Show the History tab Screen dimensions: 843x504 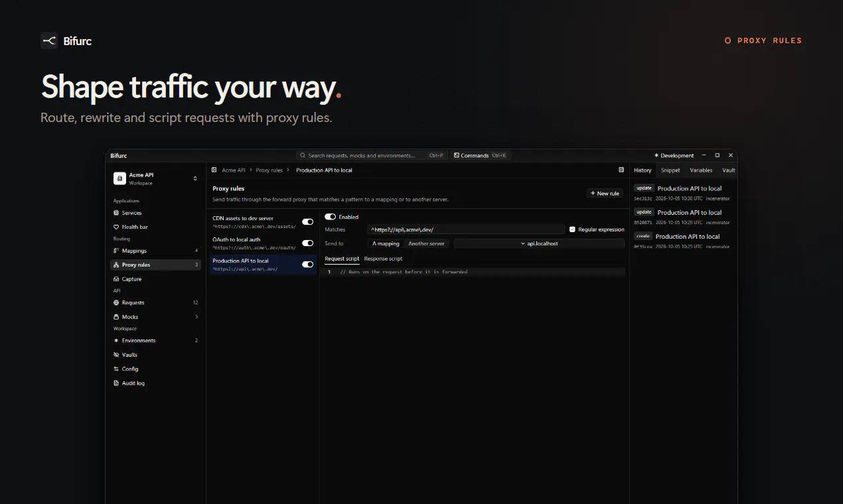point(643,170)
